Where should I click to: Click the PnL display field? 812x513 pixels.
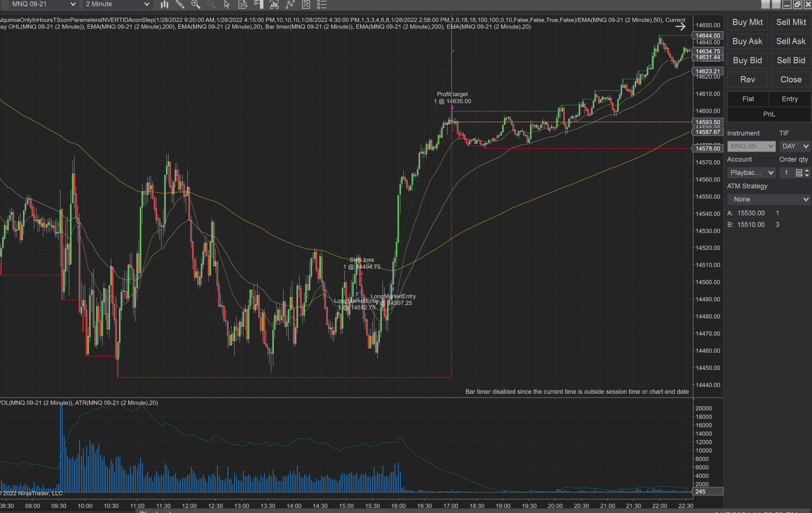coord(769,114)
